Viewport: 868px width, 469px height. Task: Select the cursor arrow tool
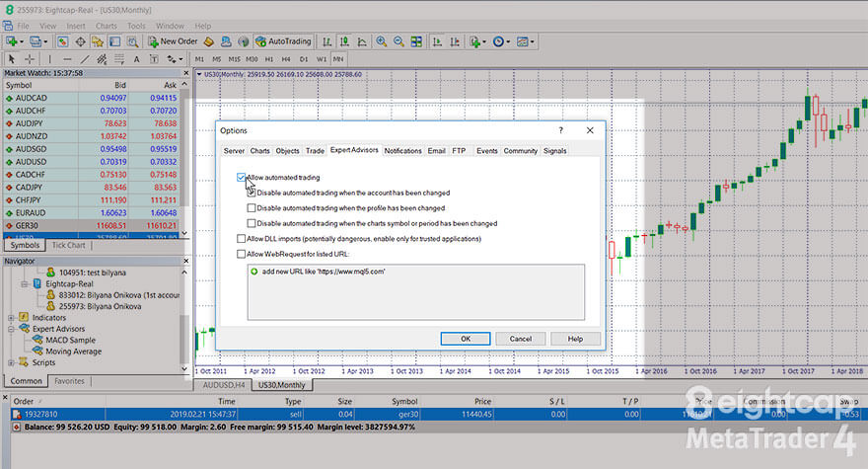[x=12, y=59]
